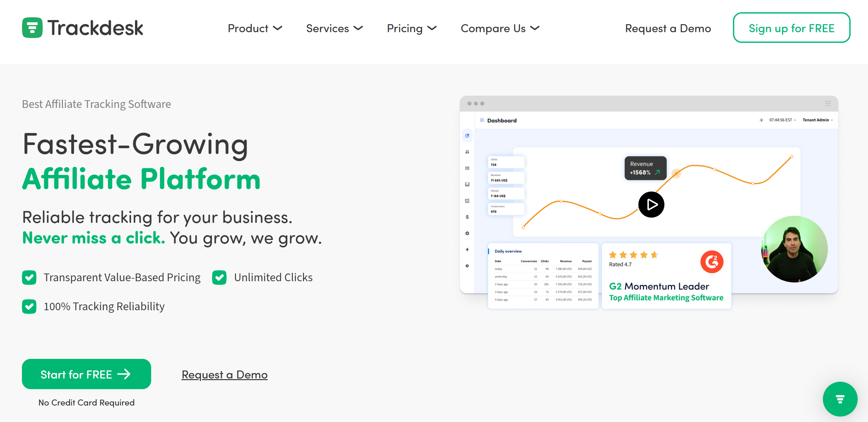
Task: Expand the Services dropdown menu
Action: [334, 28]
